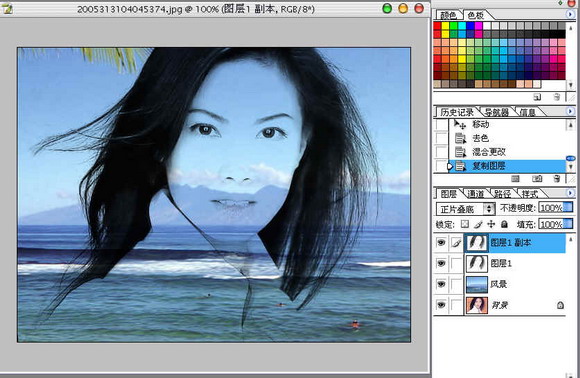Switch to the 通道 (Channels) tab
580x378 pixels.
(x=475, y=194)
